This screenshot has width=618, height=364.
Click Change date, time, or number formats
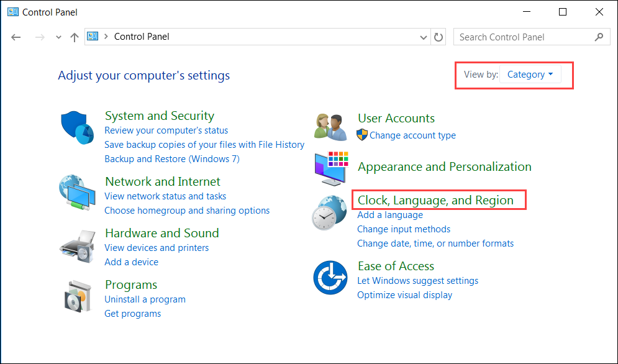coord(435,243)
